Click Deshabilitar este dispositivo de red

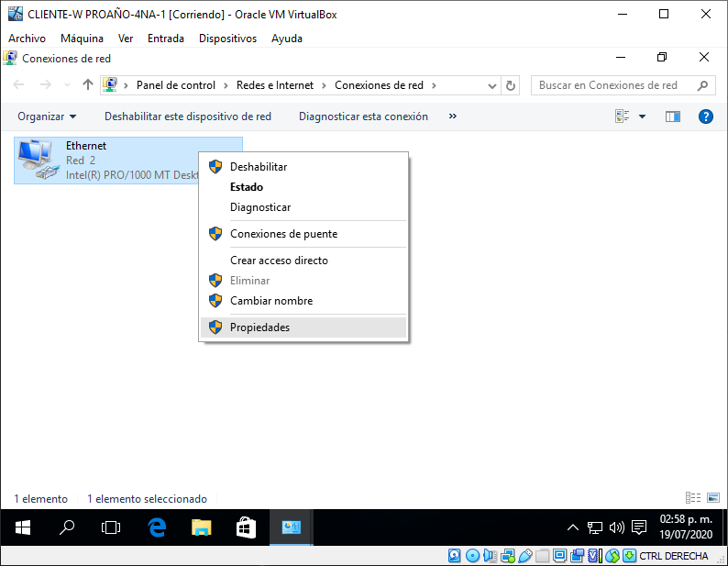pyautogui.click(x=188, y=117)
